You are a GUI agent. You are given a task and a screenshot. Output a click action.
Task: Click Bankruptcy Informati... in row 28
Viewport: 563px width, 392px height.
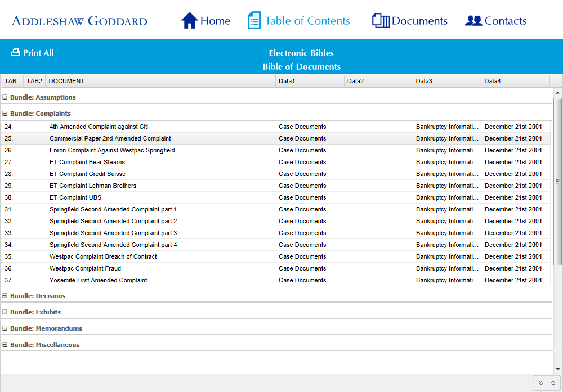click(x=448, y=174)
